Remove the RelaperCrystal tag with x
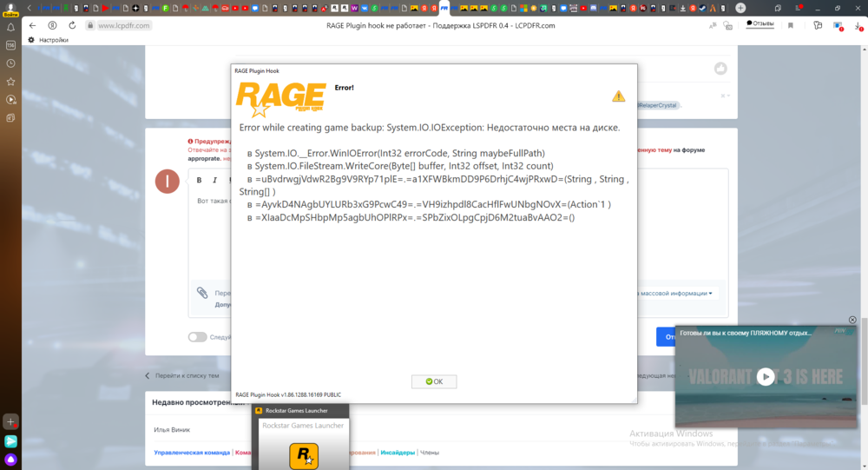868x470 pixels. 722,96
